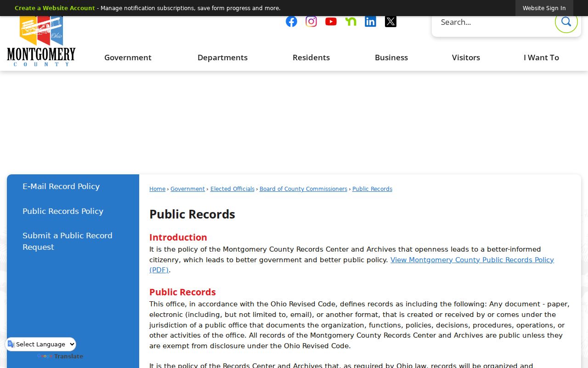Open Submit a Public Record Request

[68, 241]
